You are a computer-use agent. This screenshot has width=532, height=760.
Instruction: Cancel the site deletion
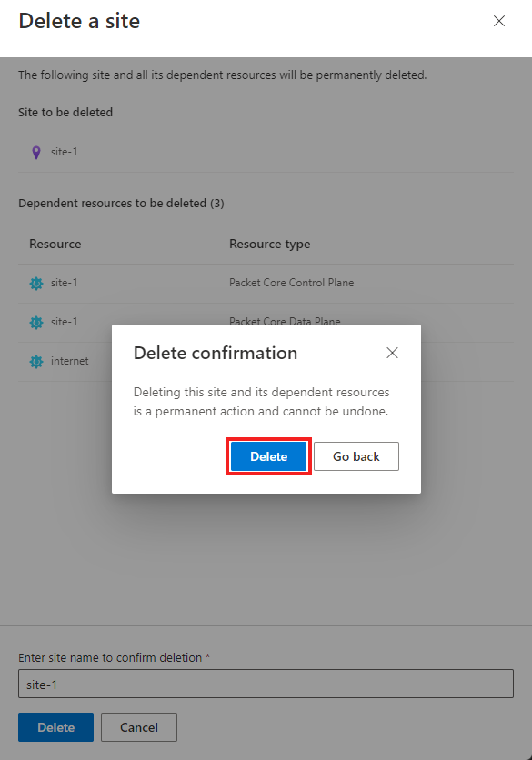point(139,727)
